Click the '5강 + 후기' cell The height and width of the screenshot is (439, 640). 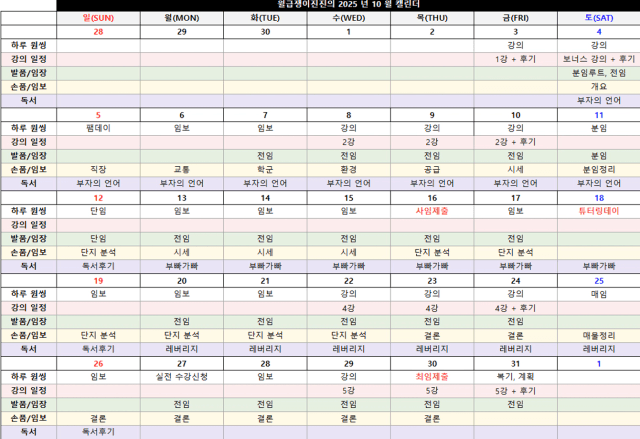516,391
